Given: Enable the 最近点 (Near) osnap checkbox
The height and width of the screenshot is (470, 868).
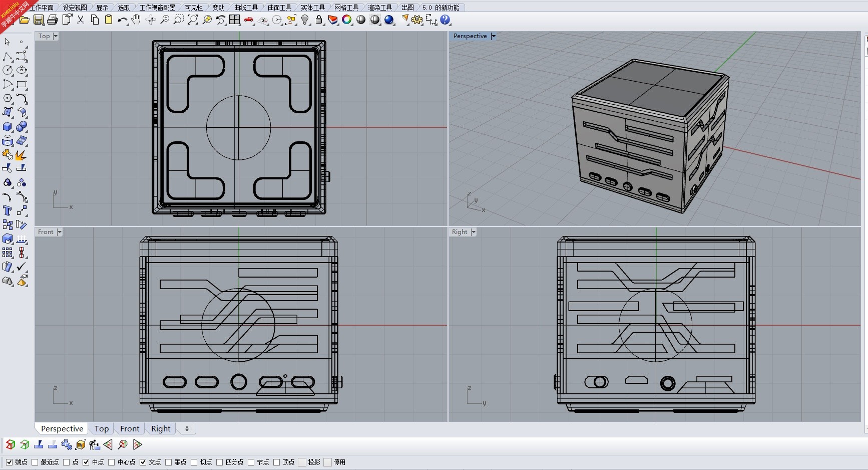Looking at the screenshot, I should coord(35,462).
